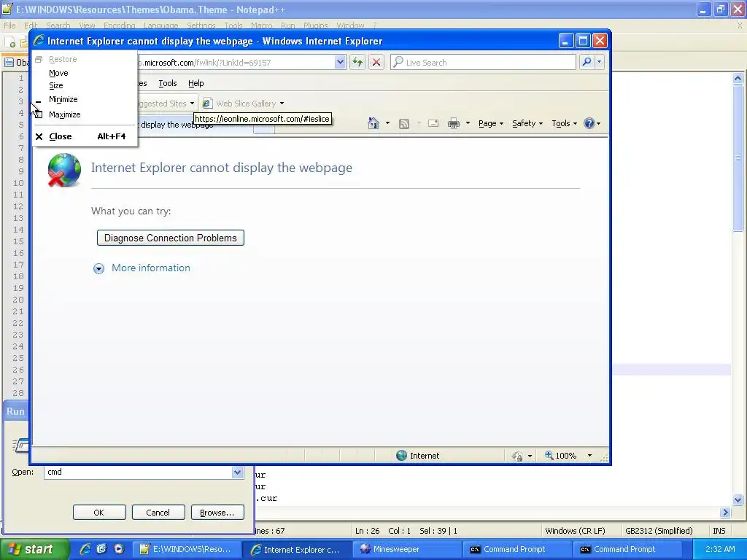Screen dimensions: 747x560
Task: Expand More information section
Action: (98, 268)
